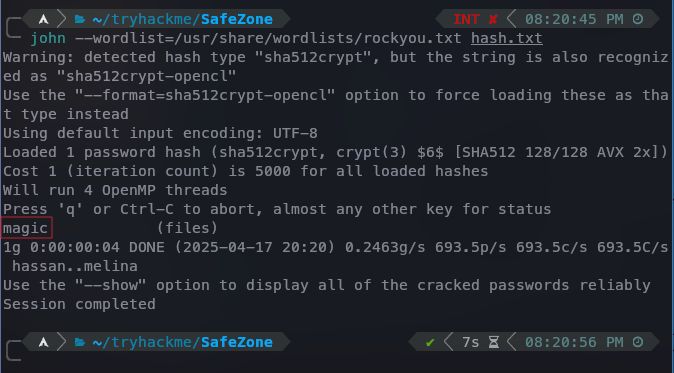Click the red INT status label
The height and width of the screenshot is (373, 674).
tap(466, 19)
